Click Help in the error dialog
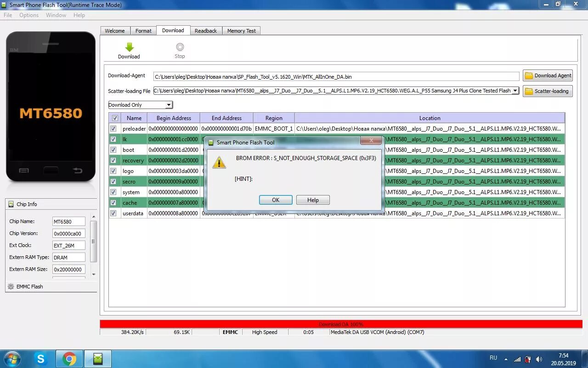This screenshot has height=368, width=588. (x=313, y=200)
